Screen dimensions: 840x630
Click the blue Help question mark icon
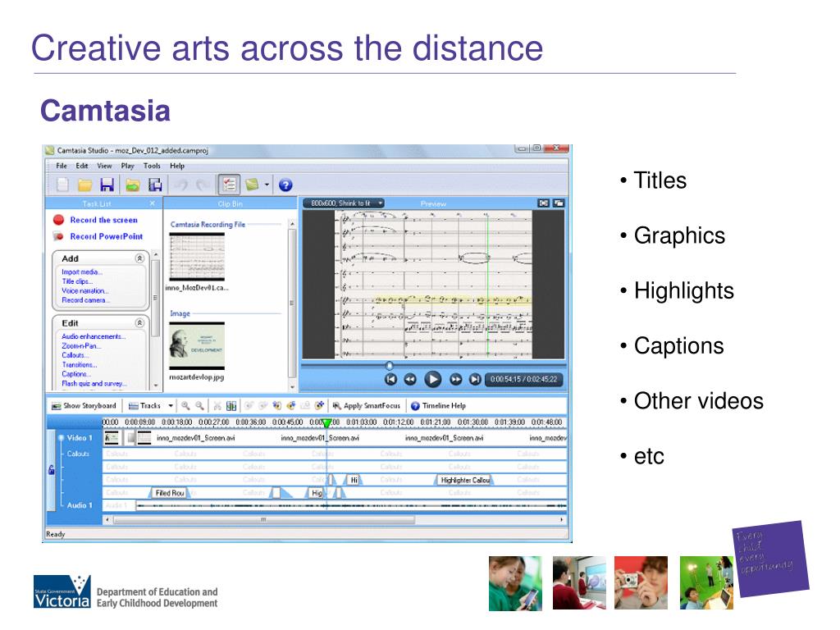(x=285, y=185)
